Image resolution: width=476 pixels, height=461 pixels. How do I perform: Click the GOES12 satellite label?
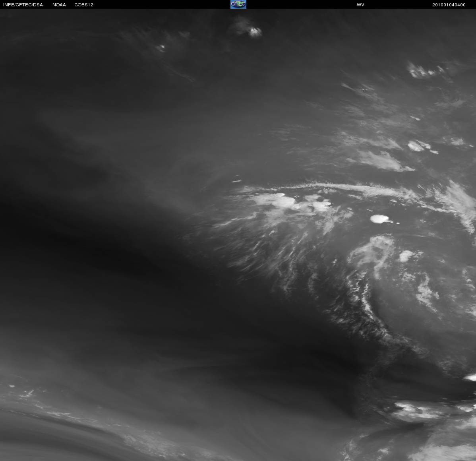coord(84,5)
